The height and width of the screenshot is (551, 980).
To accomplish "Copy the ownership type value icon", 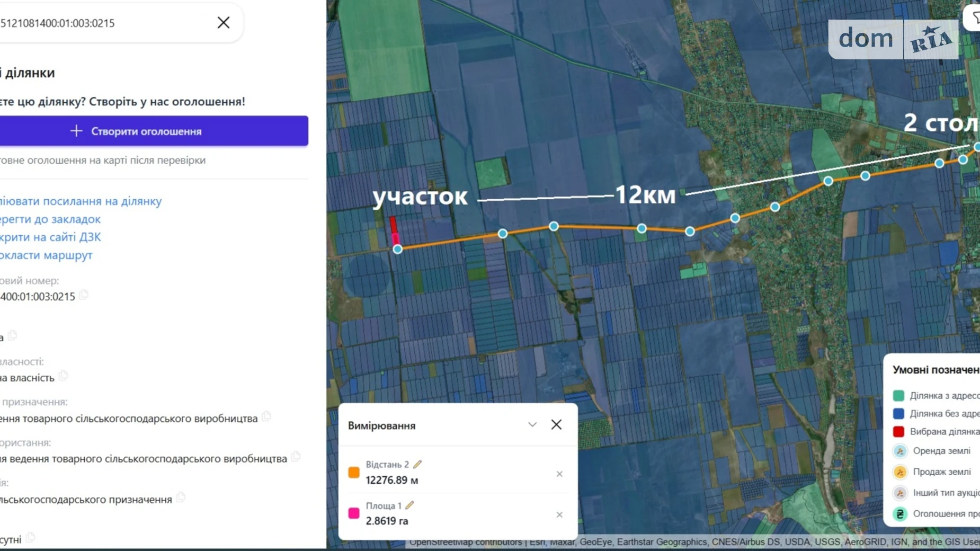I will tap(63, 376).
